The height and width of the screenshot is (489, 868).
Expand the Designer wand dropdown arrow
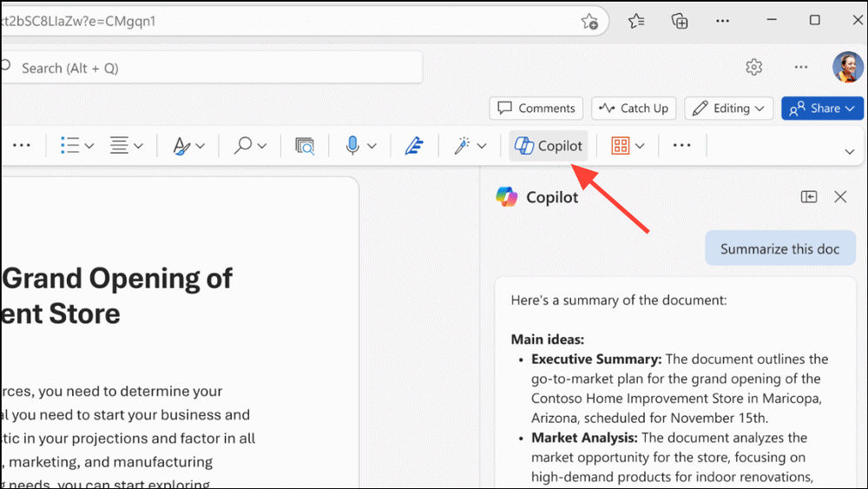[482, 146]
